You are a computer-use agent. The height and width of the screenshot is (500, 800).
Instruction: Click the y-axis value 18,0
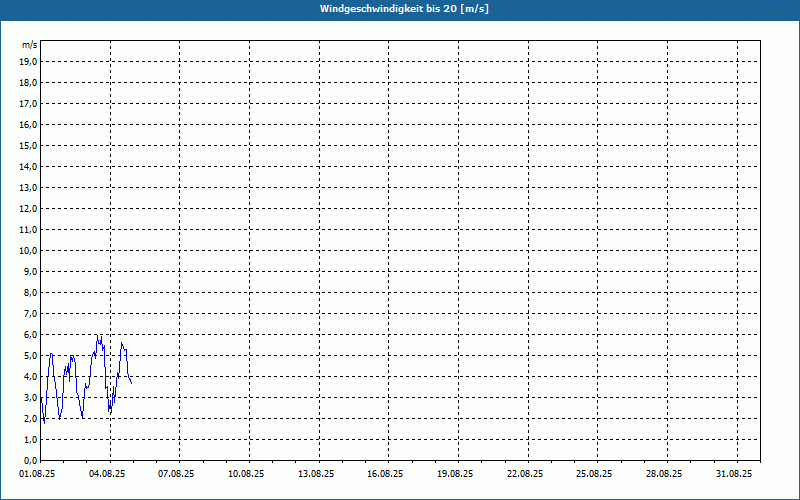pyautogui.click(x=28, y=83)
